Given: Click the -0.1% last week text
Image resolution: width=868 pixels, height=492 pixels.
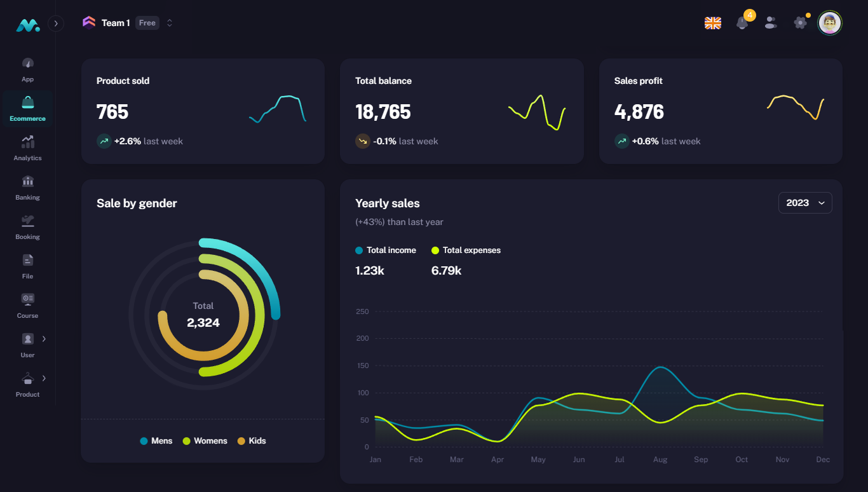Looking at the screenshot, I should click(405, 141).
